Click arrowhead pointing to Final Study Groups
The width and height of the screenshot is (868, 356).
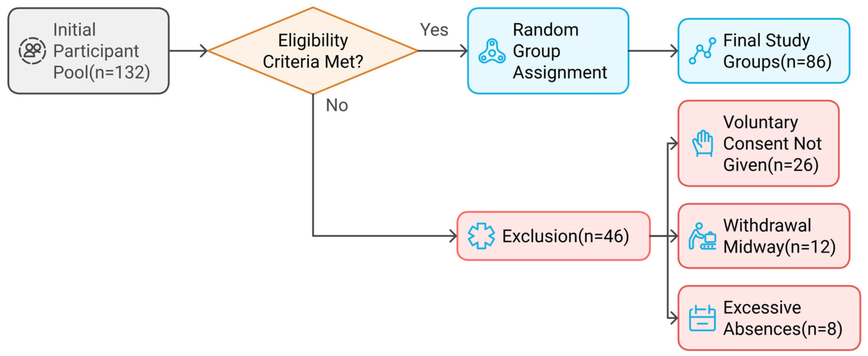[674, 51]
